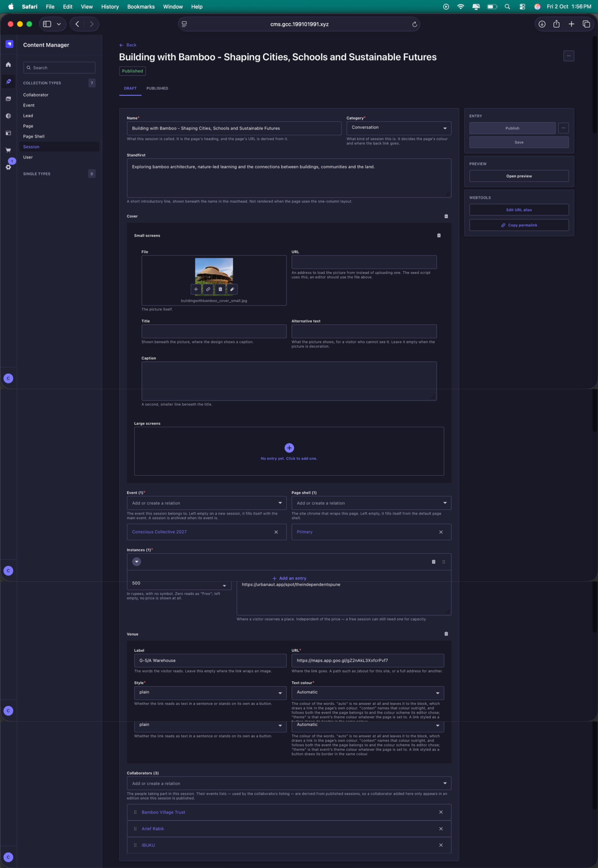Switch to the DRAFT tab

click(130, 89)
